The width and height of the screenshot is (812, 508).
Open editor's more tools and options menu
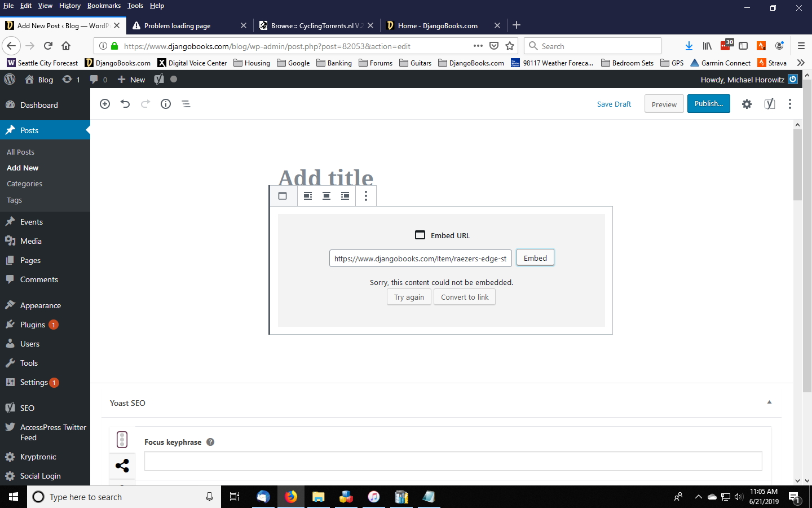pos(789,104)
